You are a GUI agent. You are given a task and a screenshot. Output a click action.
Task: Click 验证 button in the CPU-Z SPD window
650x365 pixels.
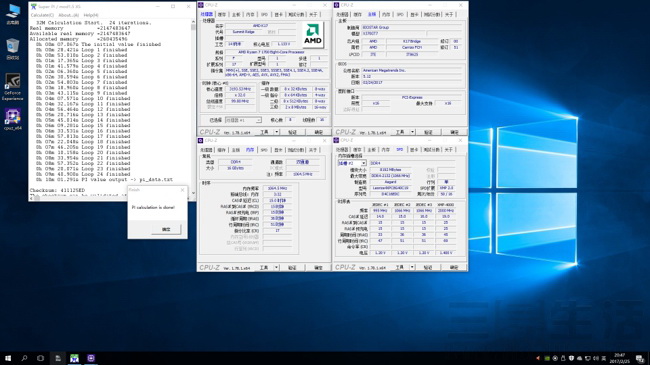pos(428,267)
